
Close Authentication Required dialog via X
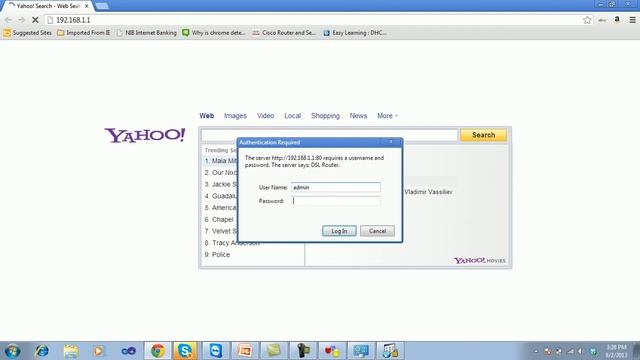point(391,142)
